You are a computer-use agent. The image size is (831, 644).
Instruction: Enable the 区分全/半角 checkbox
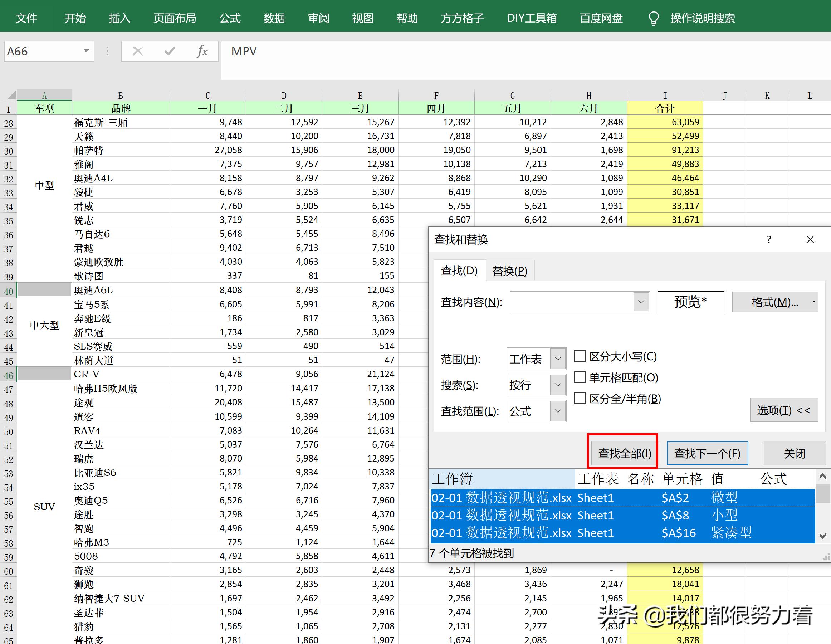pyautogui.click(x=580, y=399)
